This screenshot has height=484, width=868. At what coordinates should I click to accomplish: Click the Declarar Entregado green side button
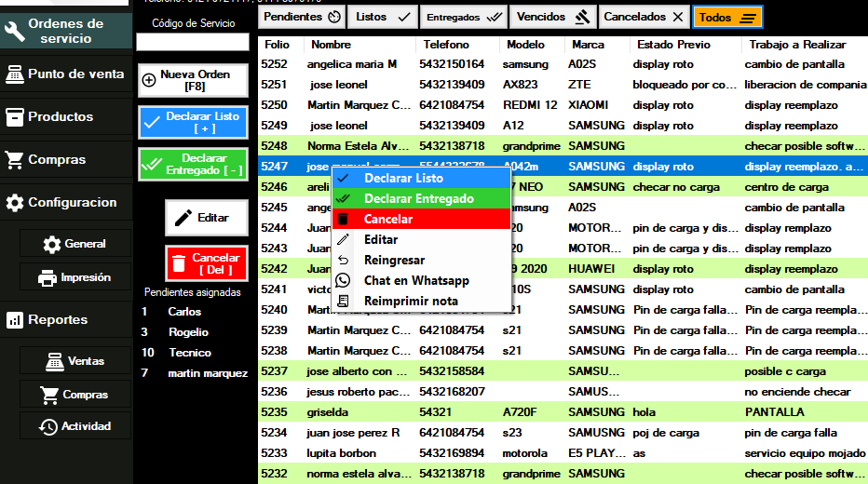click(x=193, y=165)
